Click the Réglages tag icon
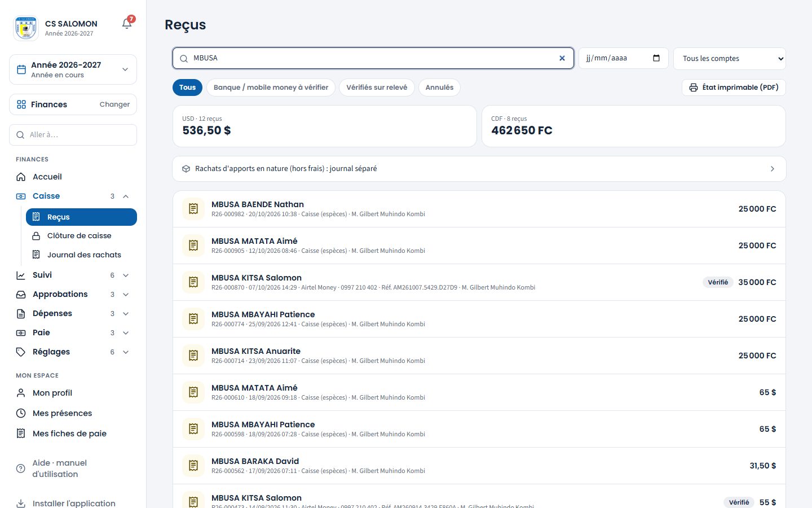812x508 pixels. click(x=21, y=352)
